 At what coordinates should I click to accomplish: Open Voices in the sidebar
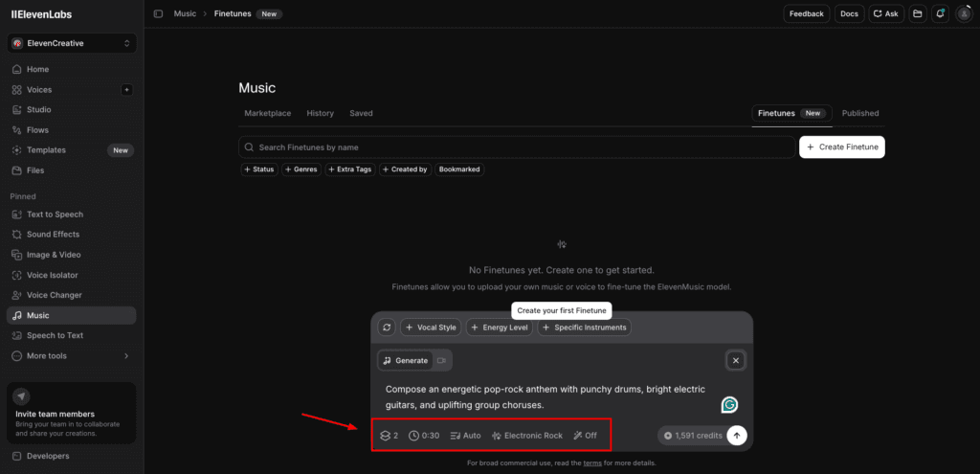click(x=62, y=89)
